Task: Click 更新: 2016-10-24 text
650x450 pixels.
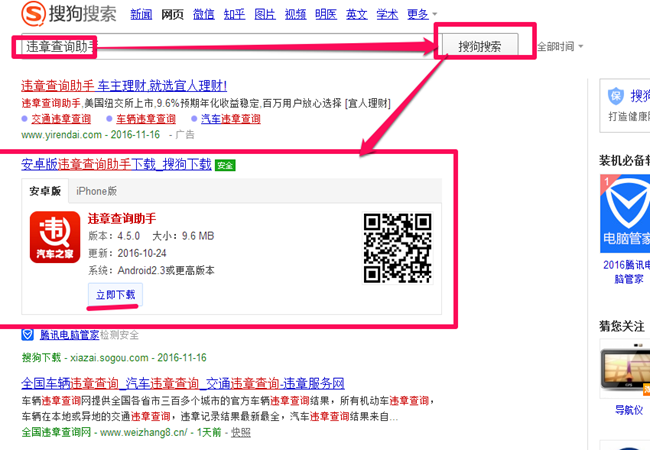Action: click(x=127, y=253)
